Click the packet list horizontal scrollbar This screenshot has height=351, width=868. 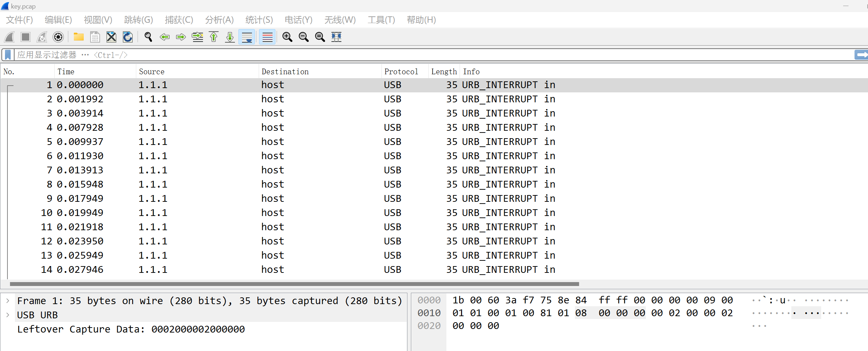pos(295,284)
